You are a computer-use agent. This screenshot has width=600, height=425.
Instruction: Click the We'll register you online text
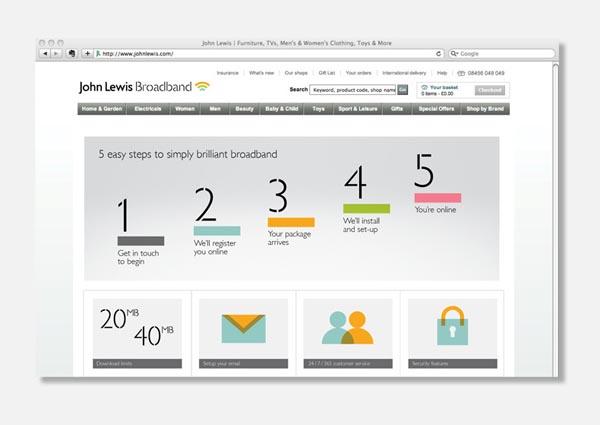[x=215, y=248]
